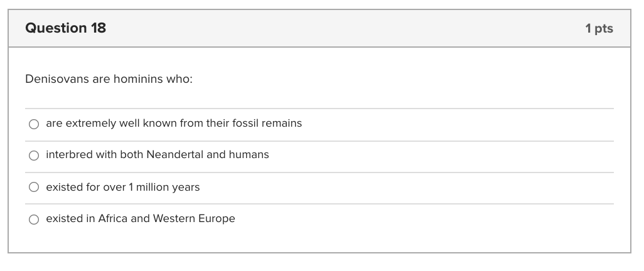Choose the 'interbred with both Neandertal' radio button

pyautogui.click(x=34, y=156)
